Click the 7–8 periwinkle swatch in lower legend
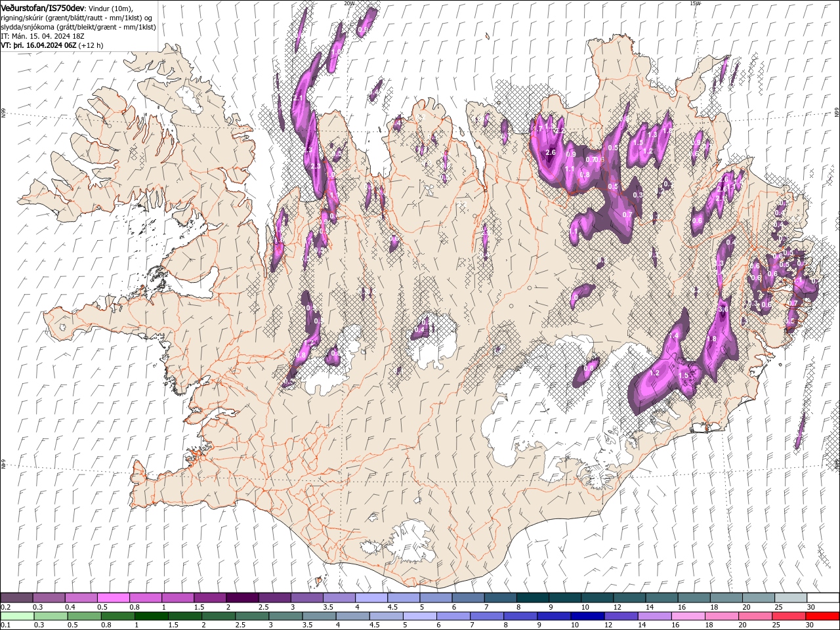This screenshot has width=840, height=630. pos(487,616)
